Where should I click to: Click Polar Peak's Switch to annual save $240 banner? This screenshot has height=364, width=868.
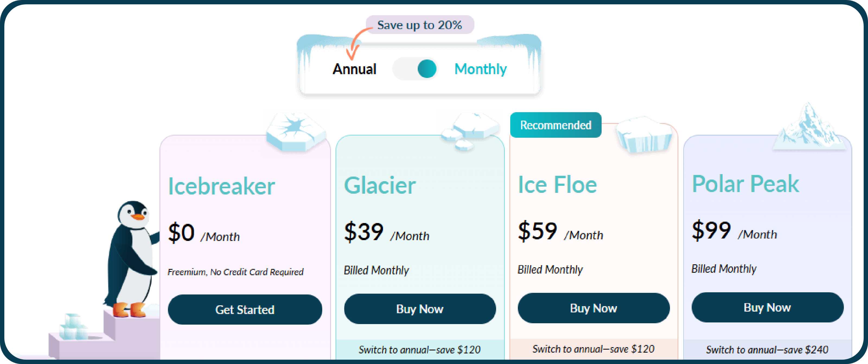pyautogui.click(x=768, y=350)
